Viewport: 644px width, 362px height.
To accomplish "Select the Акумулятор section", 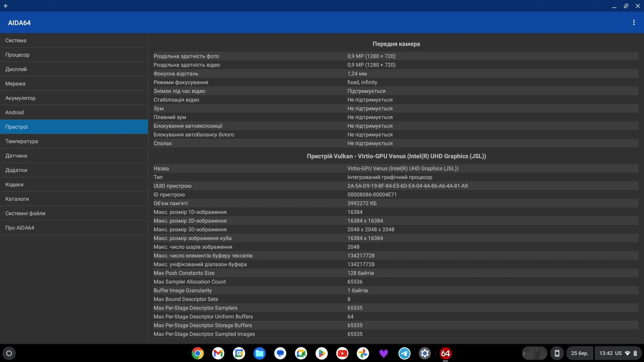I will 74,98.
